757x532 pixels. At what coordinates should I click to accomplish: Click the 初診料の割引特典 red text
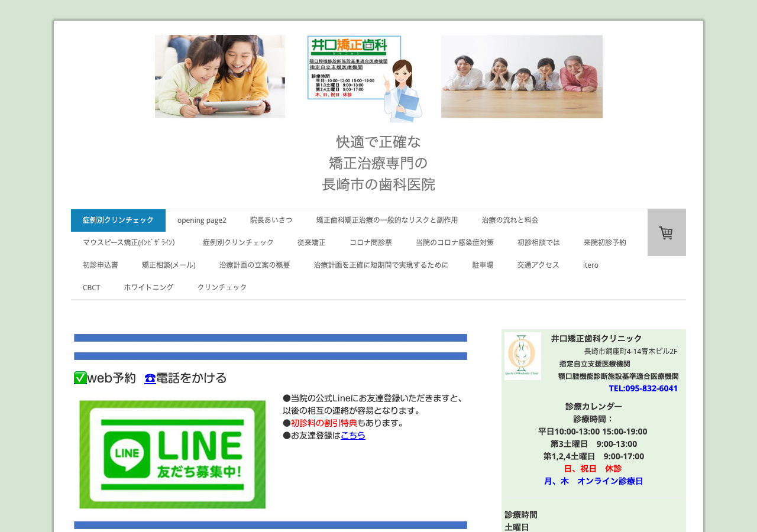324,423
